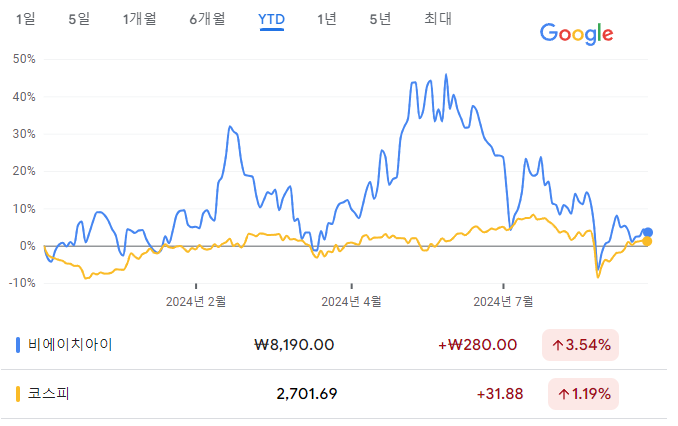Open the 코스피 index row
The height and width of the screenshot is (426, 678).
334,394
